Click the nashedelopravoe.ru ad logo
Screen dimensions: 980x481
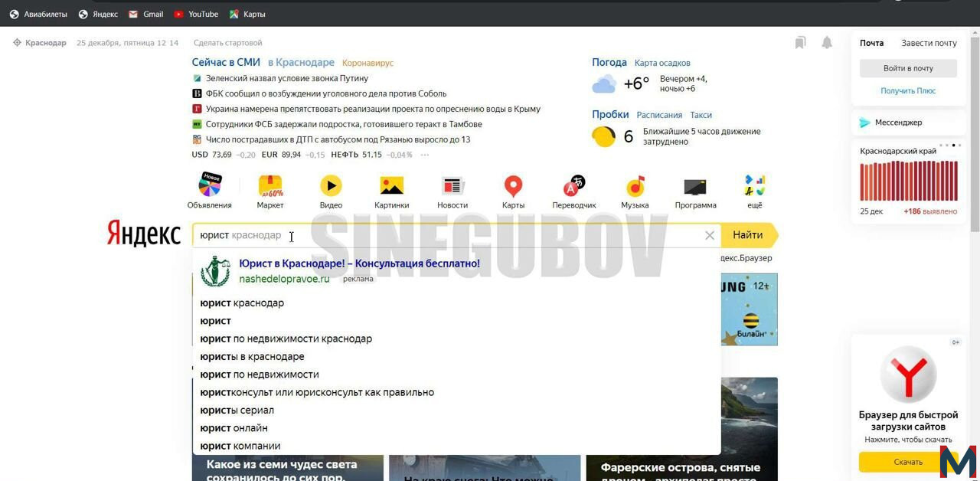[215, 271]
